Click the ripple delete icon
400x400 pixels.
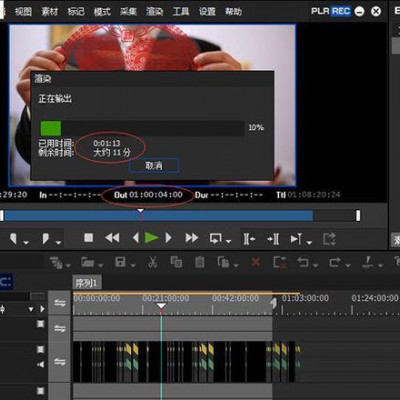[280, 263]
